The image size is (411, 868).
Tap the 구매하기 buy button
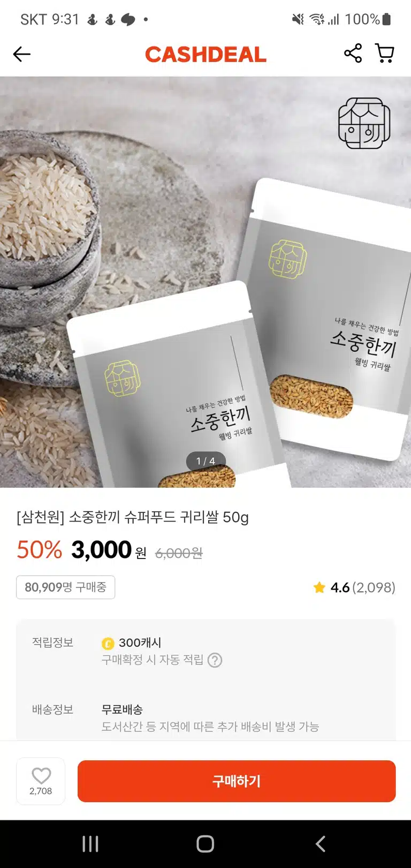[237, 781]
